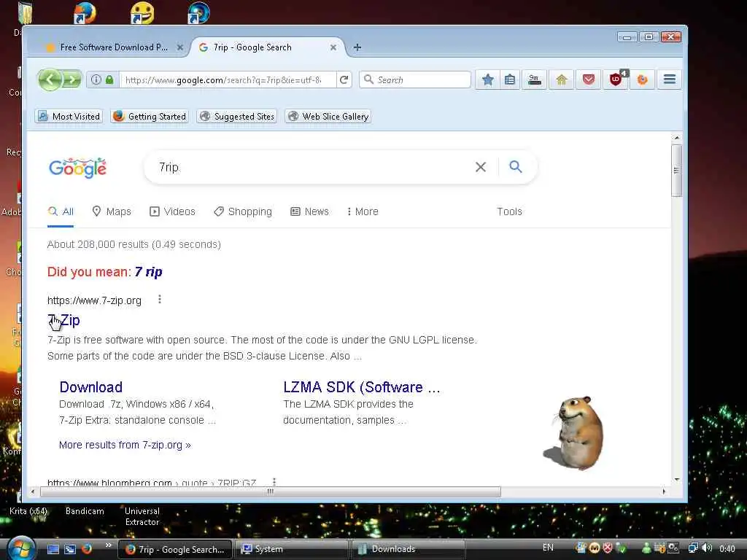Switch to News results
This screenshot has height=560, width=747.
click(309, 211)
